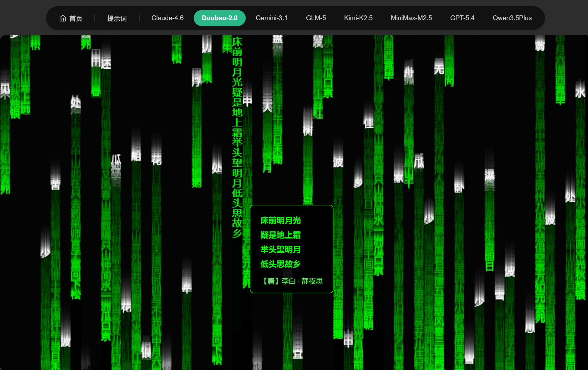
Task: Click the highlighted vertical poem column
Action: click(x=237, y=138)
